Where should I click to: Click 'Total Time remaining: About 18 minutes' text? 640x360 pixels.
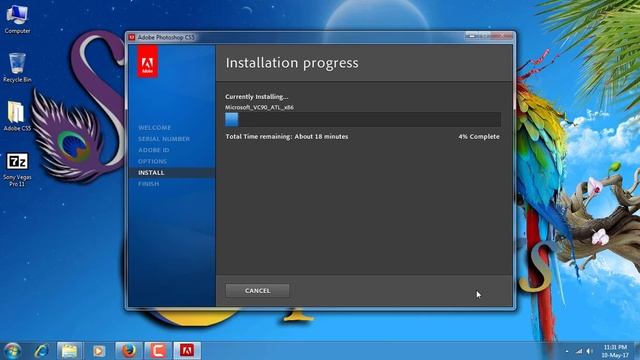click(x=287, y=137)
